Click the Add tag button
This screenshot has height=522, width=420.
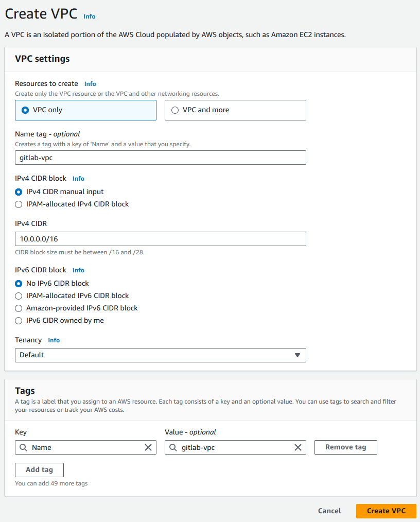39,469
